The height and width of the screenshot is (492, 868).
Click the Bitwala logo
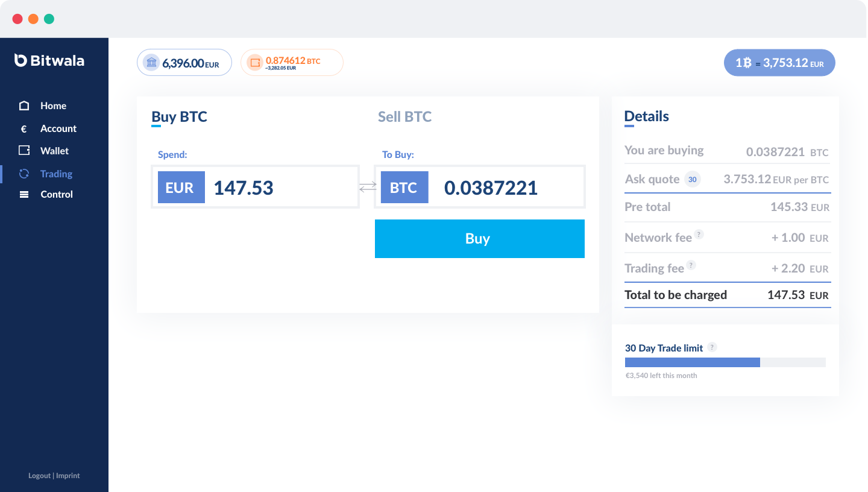[x=49, y=60]
